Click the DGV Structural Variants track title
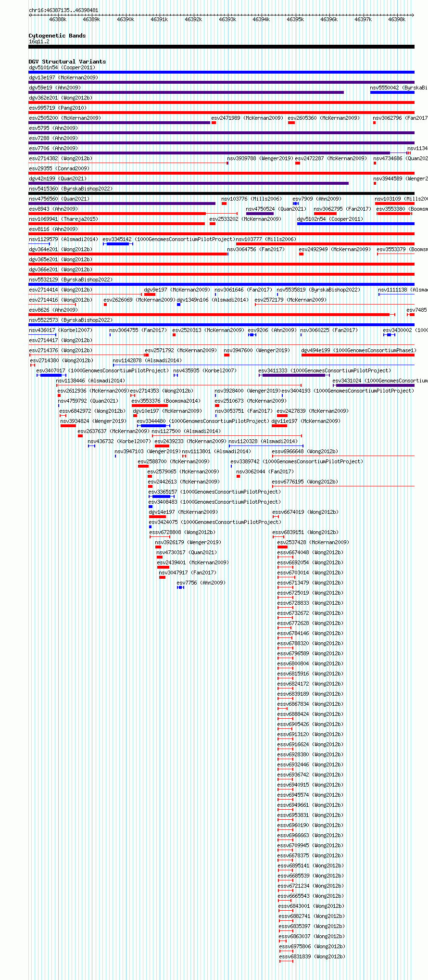Screen dimensions: 428x980 pos(67,62)
